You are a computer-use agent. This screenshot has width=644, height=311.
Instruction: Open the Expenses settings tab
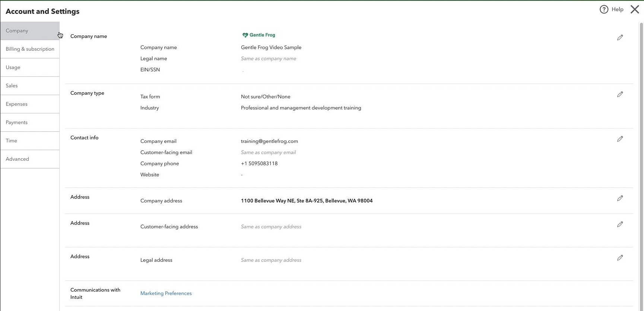click(x=30, y=104)
